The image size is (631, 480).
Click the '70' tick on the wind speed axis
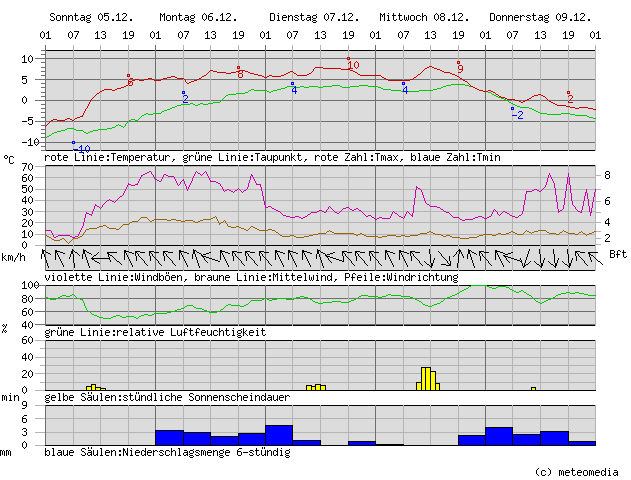(x=27, y=167)
